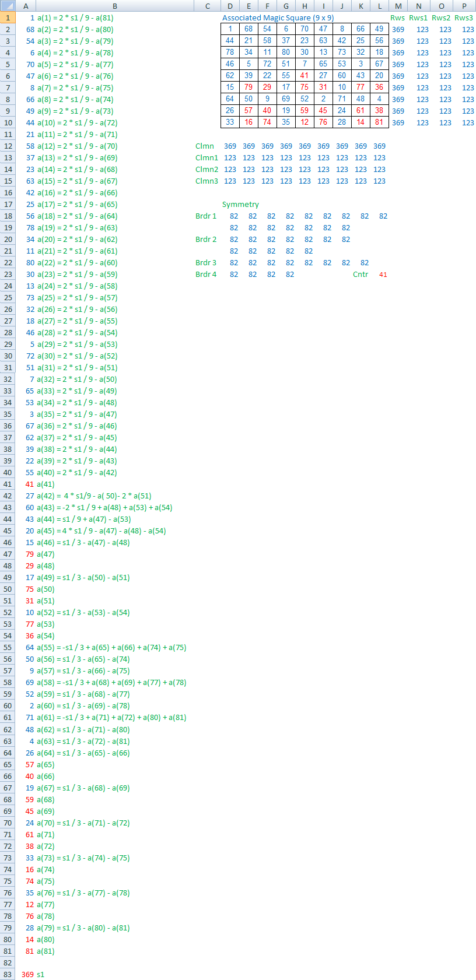The width and height of the screenshot is (476, 980).
Task: Click the cell containing only 'a(41)'
Action: click(45, 484)
